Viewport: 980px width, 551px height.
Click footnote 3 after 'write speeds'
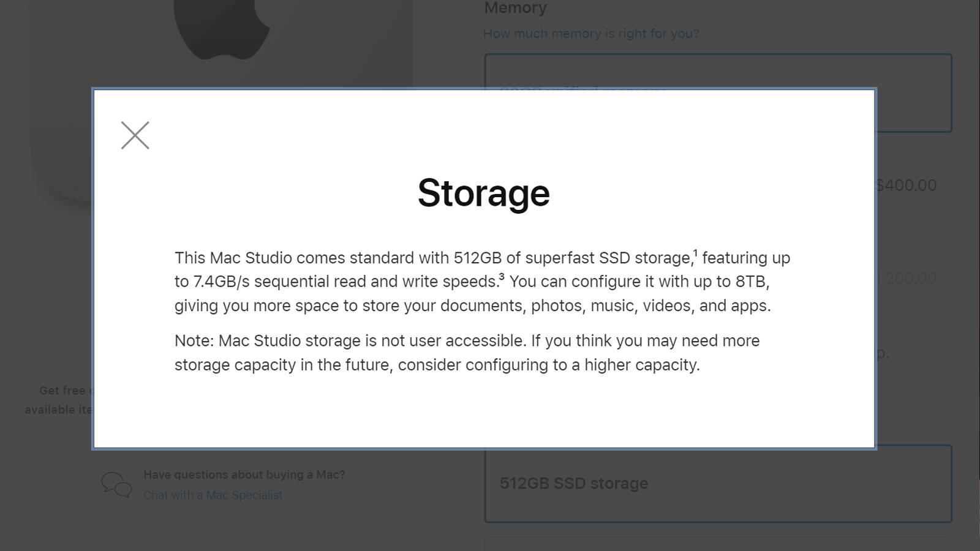pyautogui.click(x=502, y=276)
